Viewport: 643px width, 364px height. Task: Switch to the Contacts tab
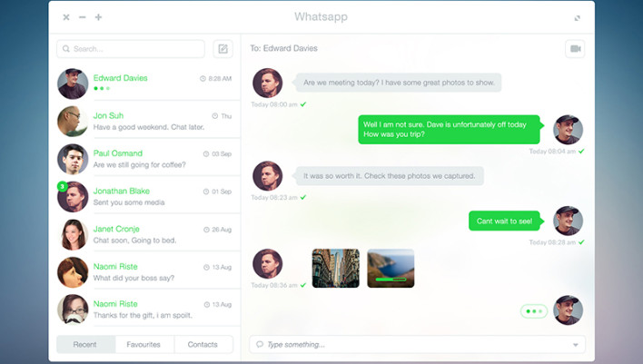tap(203, 344)
